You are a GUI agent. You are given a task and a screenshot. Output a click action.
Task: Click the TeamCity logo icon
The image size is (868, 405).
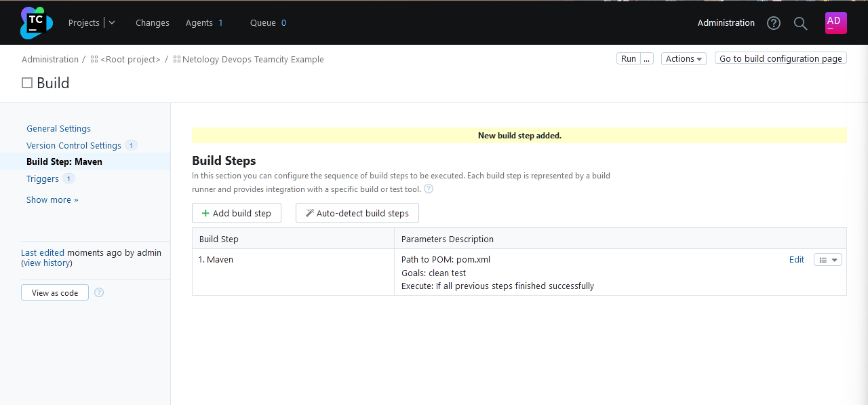pos(36,22)
